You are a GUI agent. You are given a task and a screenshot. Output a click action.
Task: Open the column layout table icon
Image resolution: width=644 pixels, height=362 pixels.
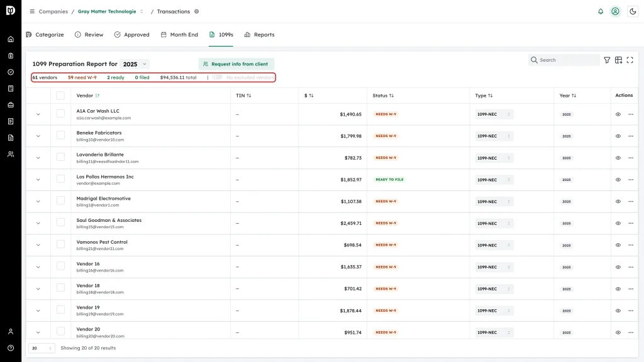619,60
